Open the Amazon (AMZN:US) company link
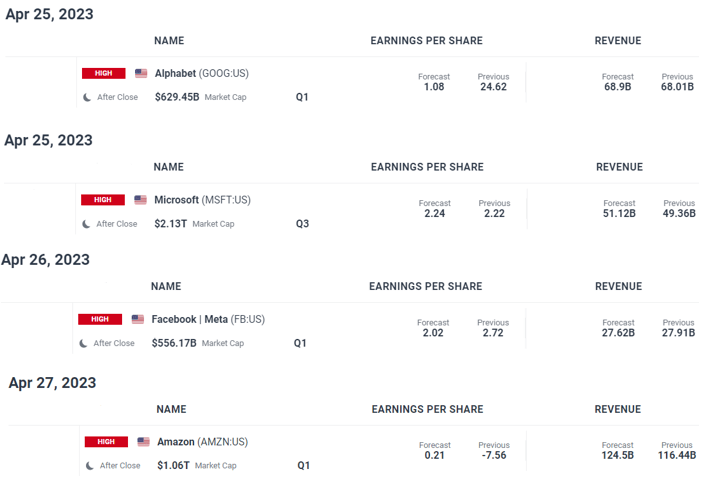 point(202,442)
